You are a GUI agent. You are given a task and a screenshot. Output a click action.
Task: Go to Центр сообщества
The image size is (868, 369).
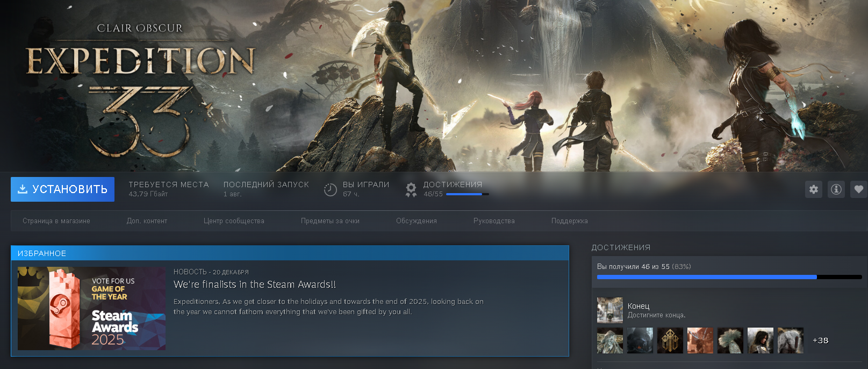234,221
